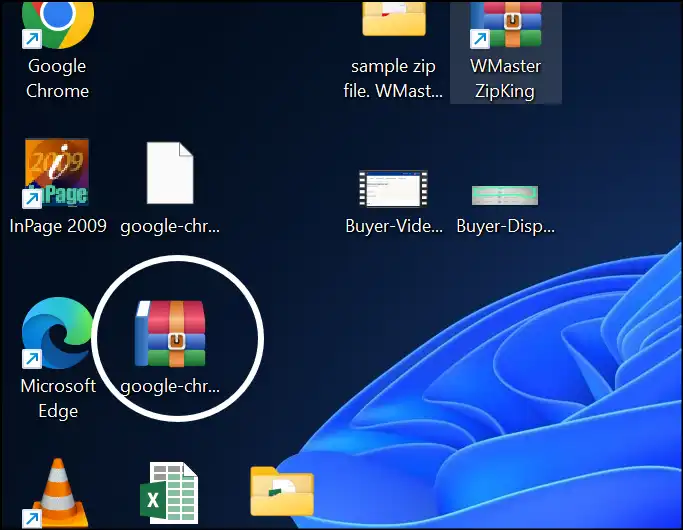Select the blank white google-chr file icon
The width and height of the screenshot is (683, 530).
[170, 173]
